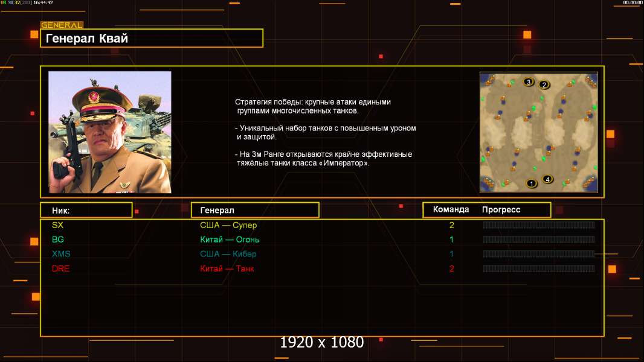Click start position marker 3 on minimap
Viewport: 644px width, 362px height.
pyautogui.click(x=528, y=82)
